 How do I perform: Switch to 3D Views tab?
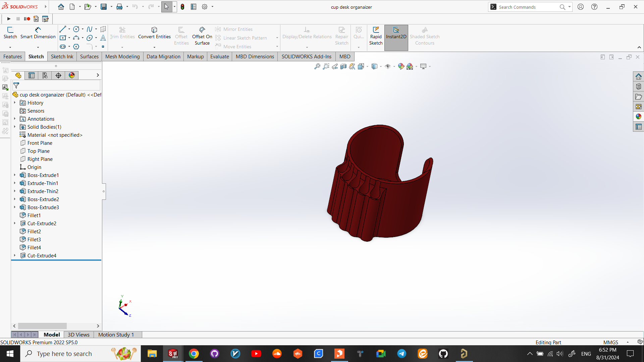(x=78, y=335)
